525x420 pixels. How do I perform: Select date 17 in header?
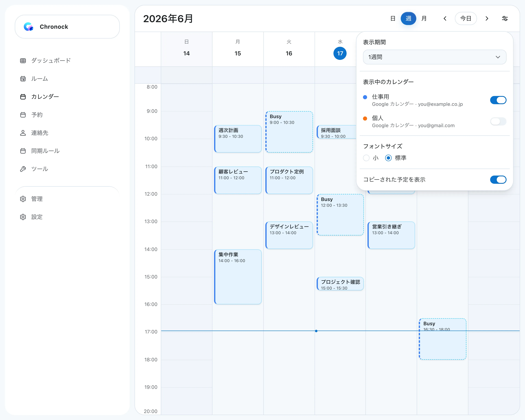(x=340, y=53)
